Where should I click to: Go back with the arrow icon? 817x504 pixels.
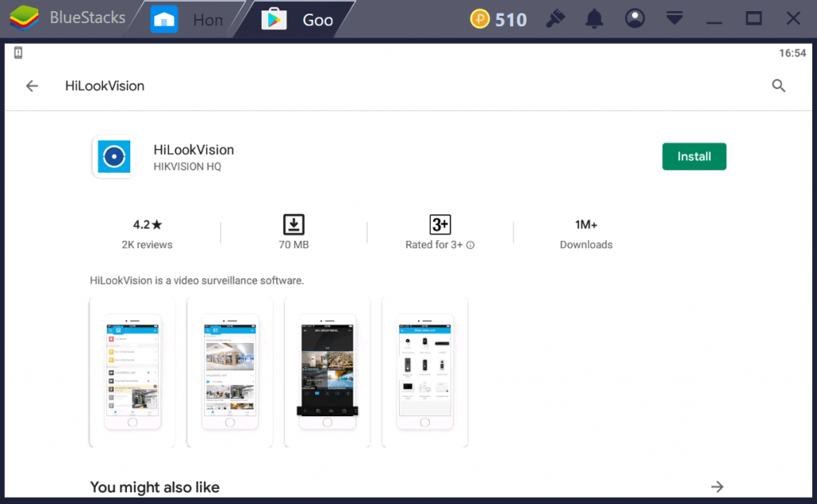32,86
